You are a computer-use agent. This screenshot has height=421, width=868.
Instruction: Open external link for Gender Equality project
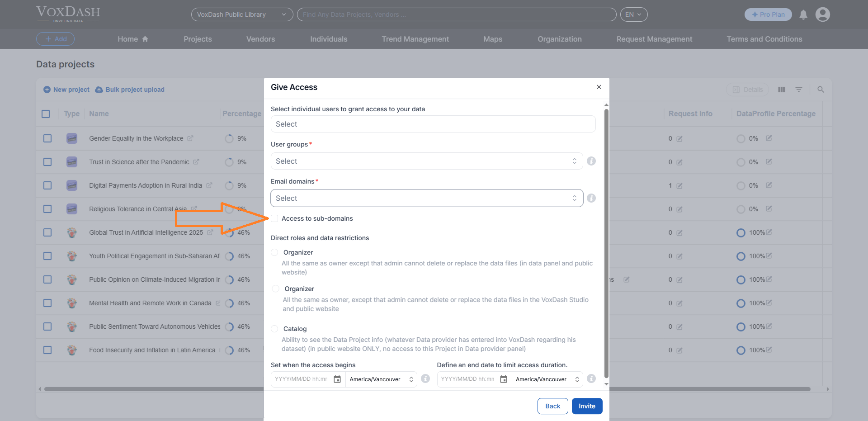190,138
